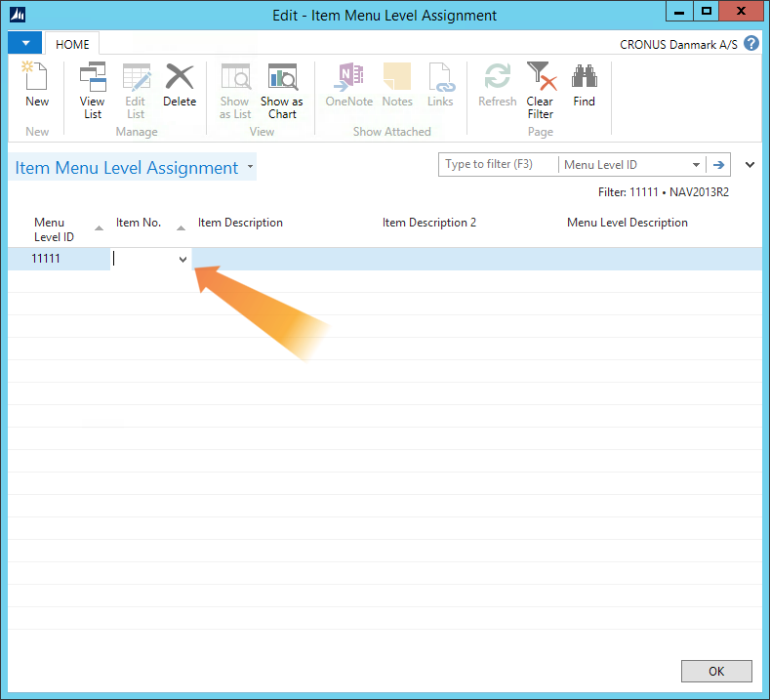770x700 pixels.
Task: Click the OK button
Action: [x=716, y=671]
